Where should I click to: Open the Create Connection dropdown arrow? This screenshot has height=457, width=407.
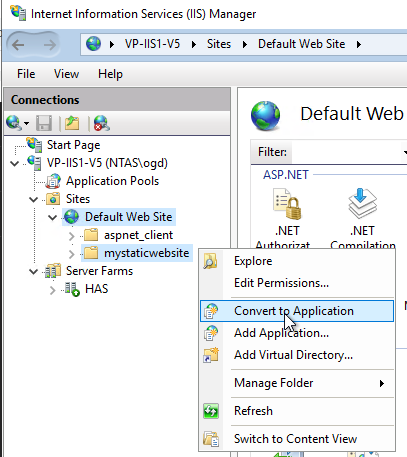point(26,124)
